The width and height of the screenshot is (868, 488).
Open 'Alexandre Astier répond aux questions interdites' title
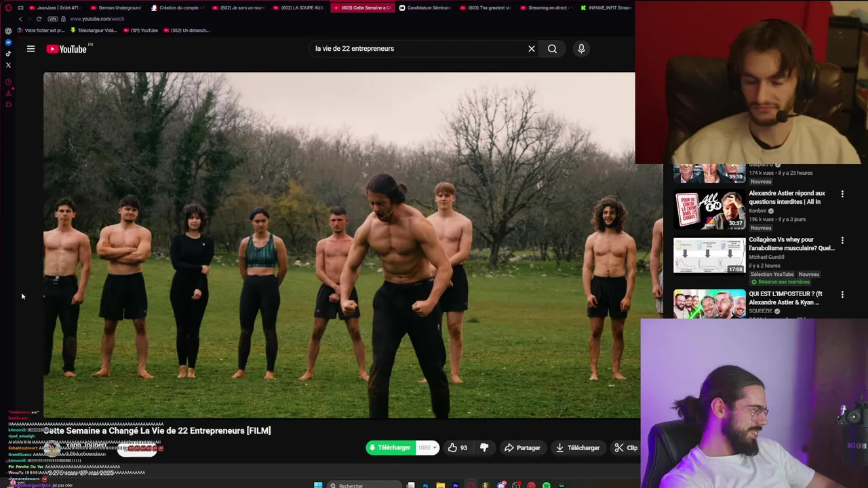tap(787, 197)
